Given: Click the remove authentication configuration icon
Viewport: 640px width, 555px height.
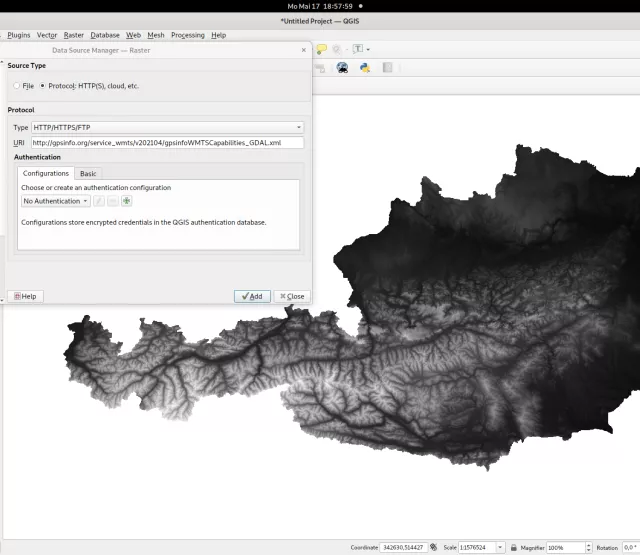Looking at the screenshot, I should (113, 201).
